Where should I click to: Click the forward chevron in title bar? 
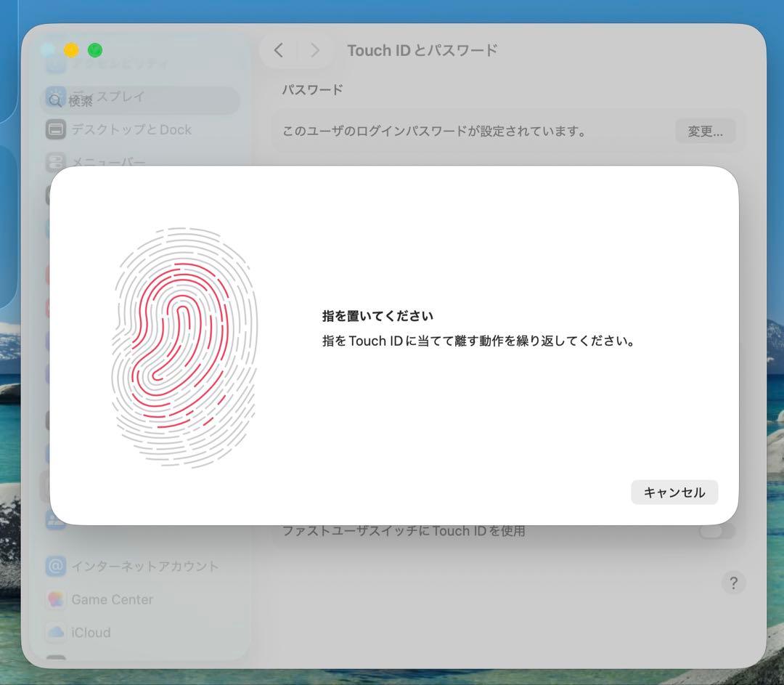coord(314,50)
